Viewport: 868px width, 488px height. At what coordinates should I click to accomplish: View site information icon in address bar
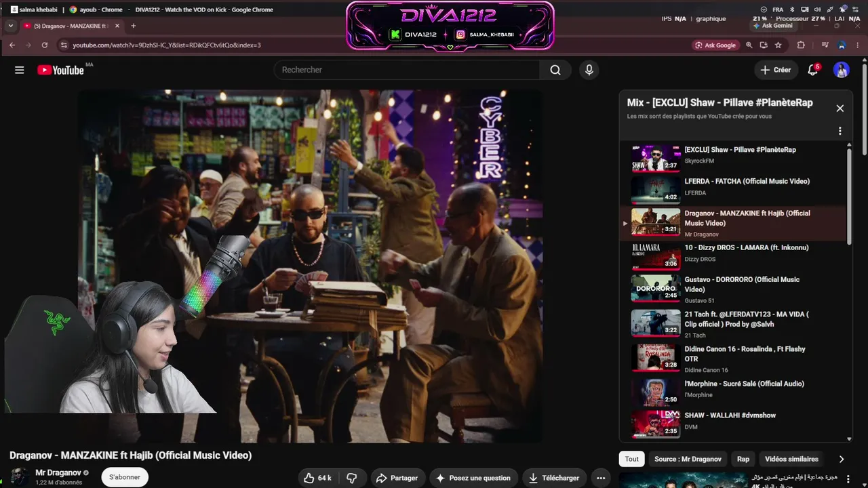pos(64,45)
